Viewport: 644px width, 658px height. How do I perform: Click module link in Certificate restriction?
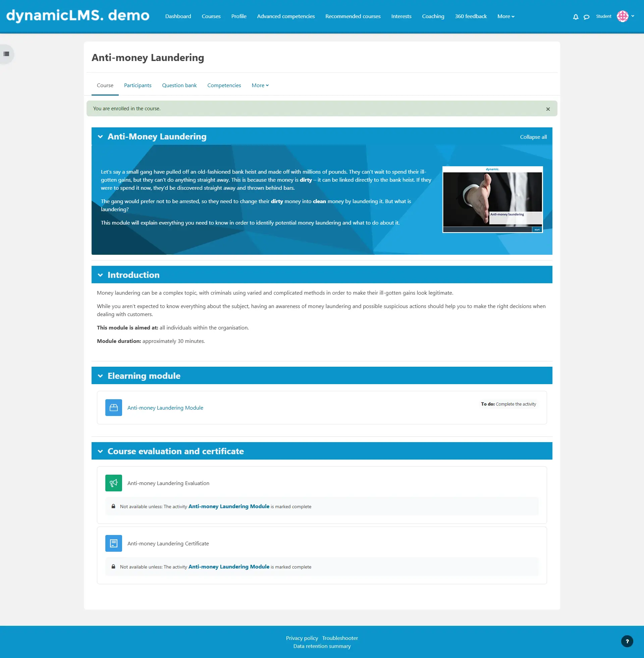click(x=229, y=567)
